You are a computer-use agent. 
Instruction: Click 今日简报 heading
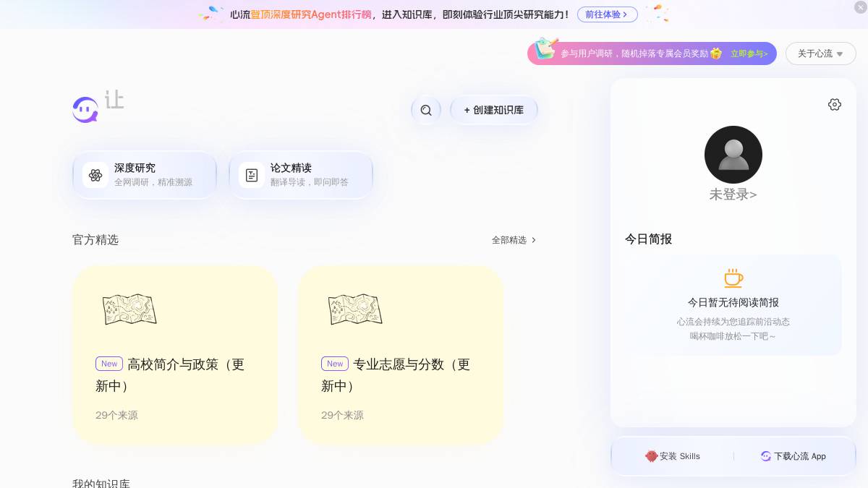tap(648, 239)
